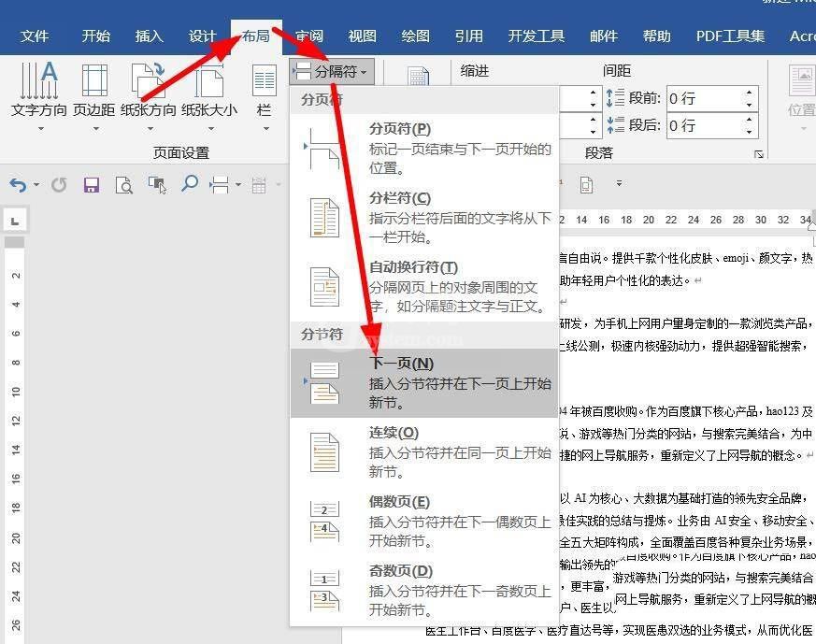Image resolution: width=816 pixels, height=644 pixels.
Task: Select 连续(O) continuous section break
Action: point(424,452)
